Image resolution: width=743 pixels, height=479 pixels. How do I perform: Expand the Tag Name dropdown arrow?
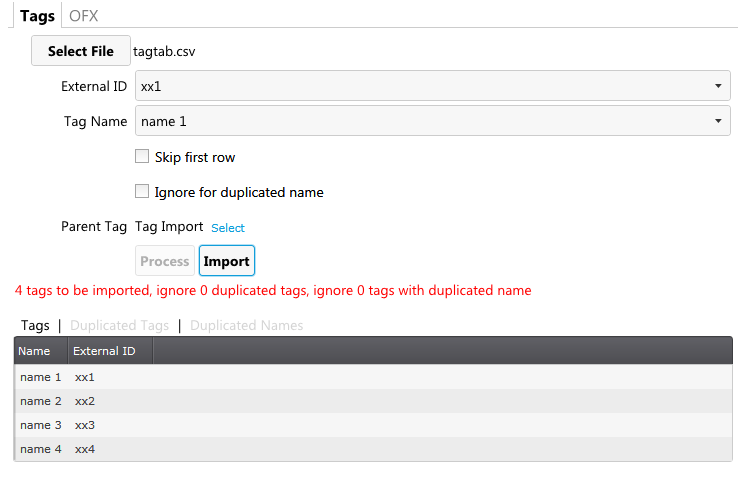[718, 121]
